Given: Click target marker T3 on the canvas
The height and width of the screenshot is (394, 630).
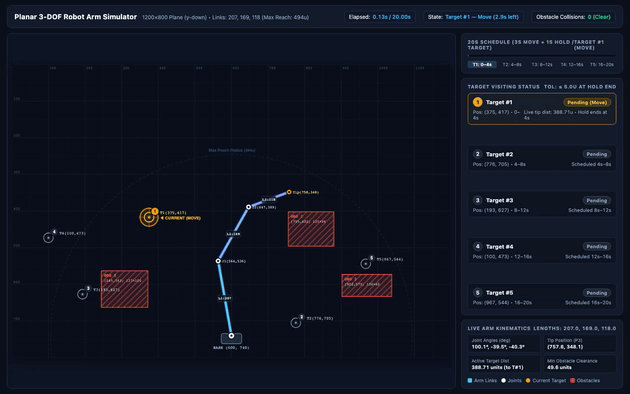Looking at the screenshot, I should pos(82,294).
